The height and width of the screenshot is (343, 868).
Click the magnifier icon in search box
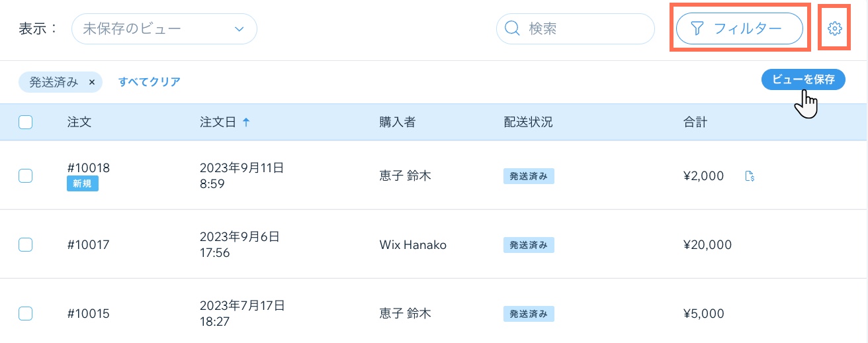pyautogui.click(x=512, y=28)
